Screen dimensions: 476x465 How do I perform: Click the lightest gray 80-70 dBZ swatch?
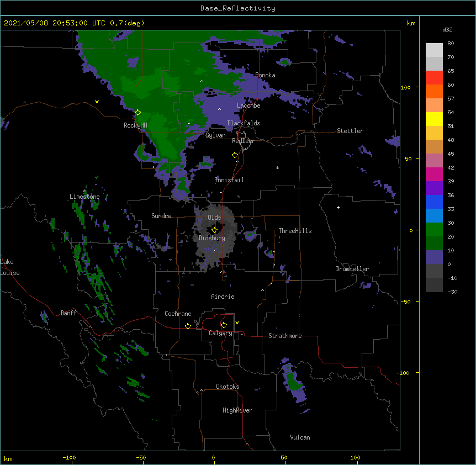(x=434, y=50)
